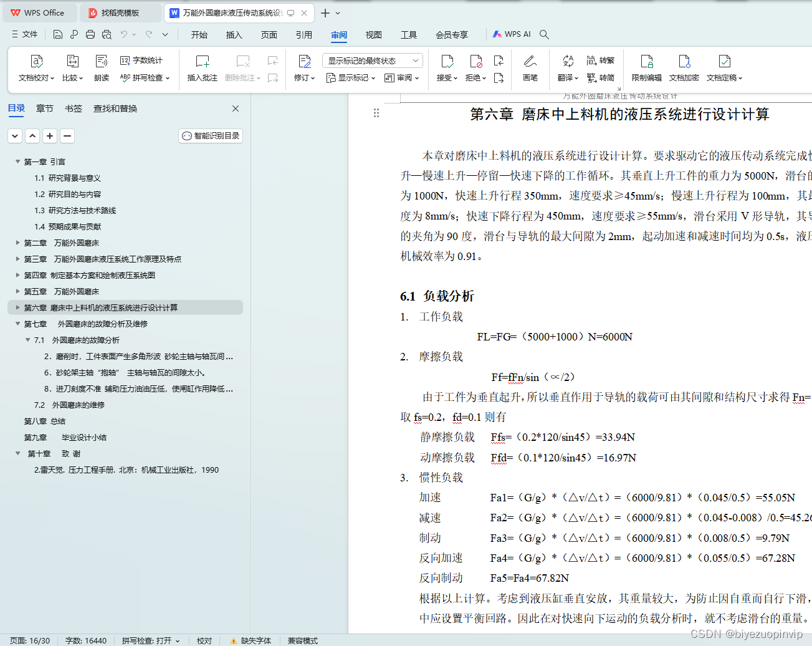Open 字数统计 word count
This screenshot has height=646, width=812.
click(141, 60)
